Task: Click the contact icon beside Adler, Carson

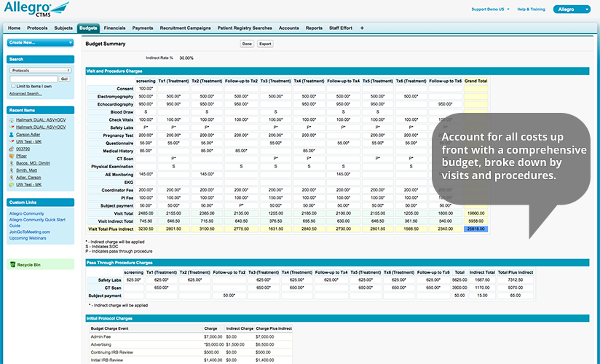Action: click(x=12, y=178)
